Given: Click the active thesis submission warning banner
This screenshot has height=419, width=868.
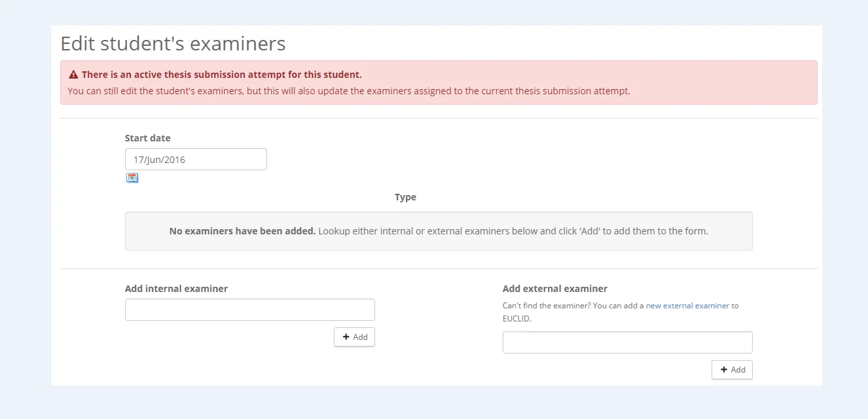Looking at the screenshot, I should pos(438,82).
